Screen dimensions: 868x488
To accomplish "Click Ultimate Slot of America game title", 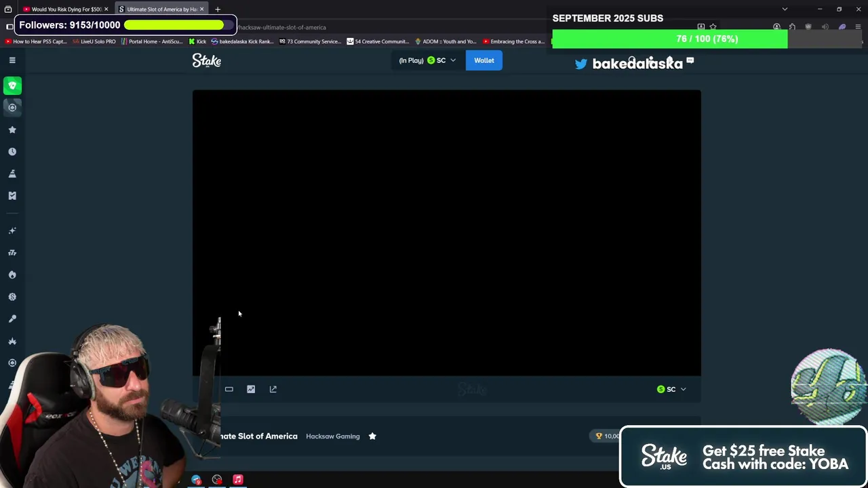I will [x=259, y=436].
